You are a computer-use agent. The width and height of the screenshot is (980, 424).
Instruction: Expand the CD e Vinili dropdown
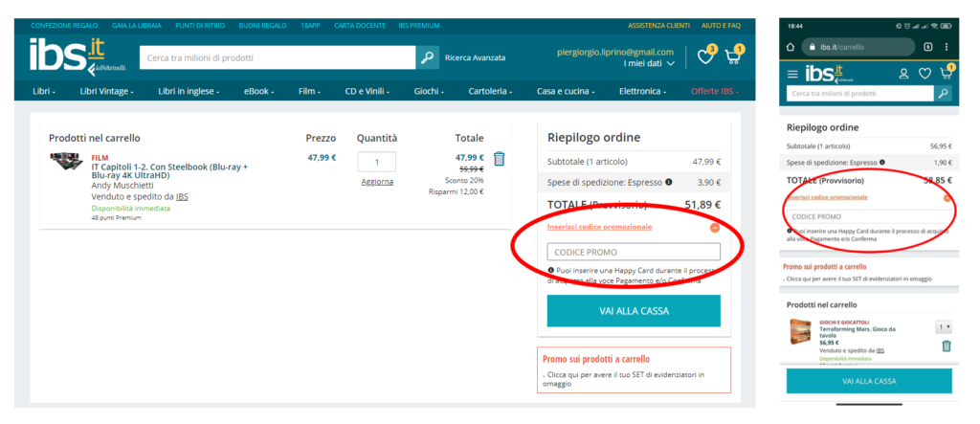(x=367, y=91)
